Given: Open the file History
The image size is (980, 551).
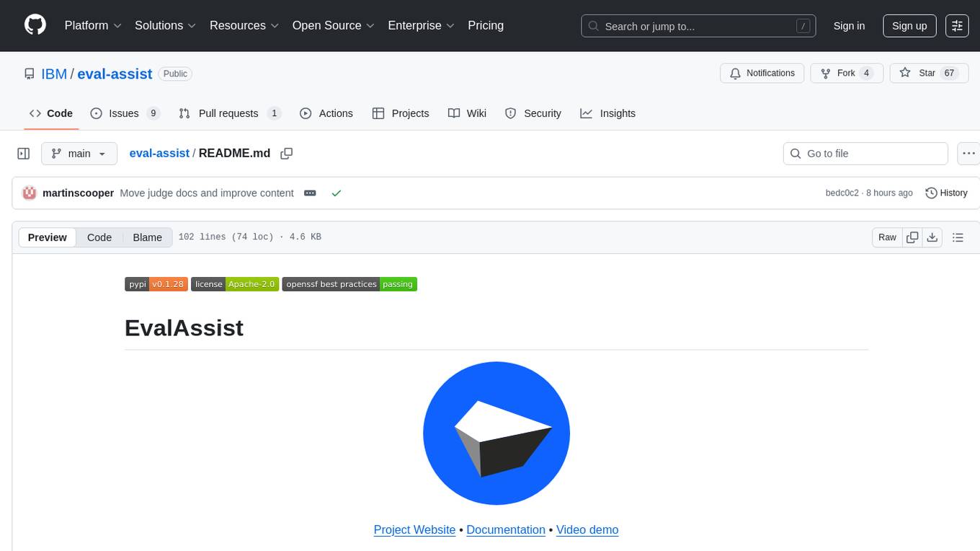Looking at the screenshot, I should (946, 193).
